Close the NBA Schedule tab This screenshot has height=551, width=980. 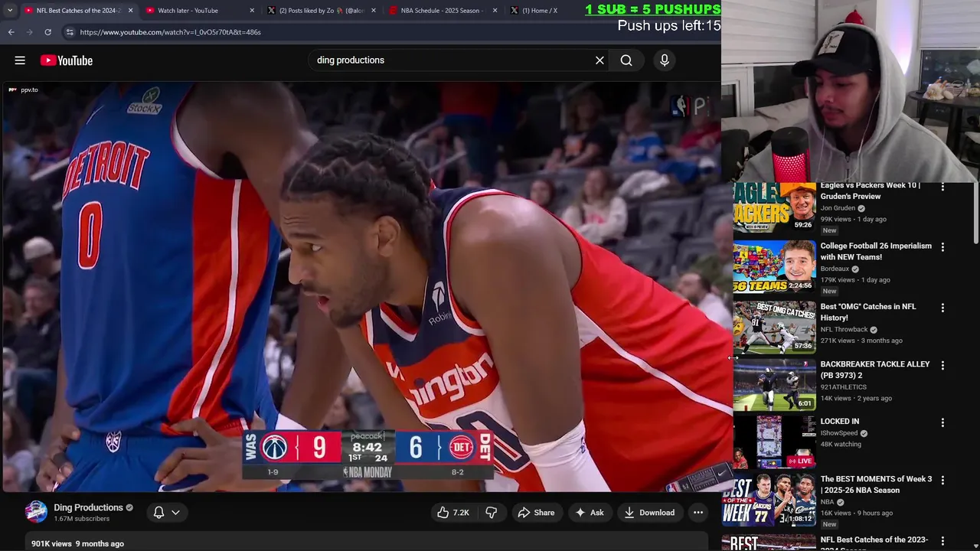[x=495, y=11]
